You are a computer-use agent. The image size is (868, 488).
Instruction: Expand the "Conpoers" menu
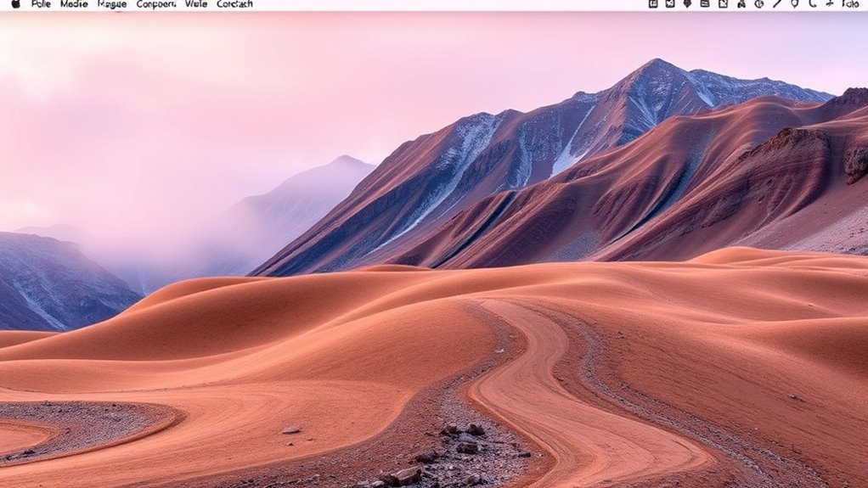[x=156, y=4]
